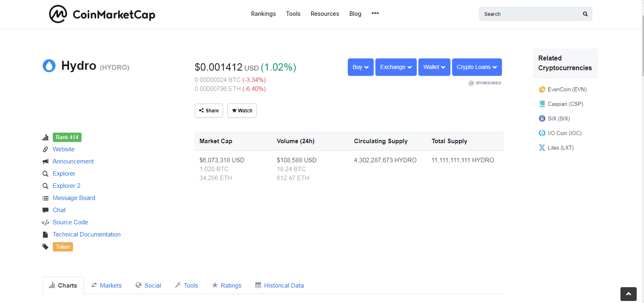Open the Rankings menu

pyautogui.click(x=263, y=14)
